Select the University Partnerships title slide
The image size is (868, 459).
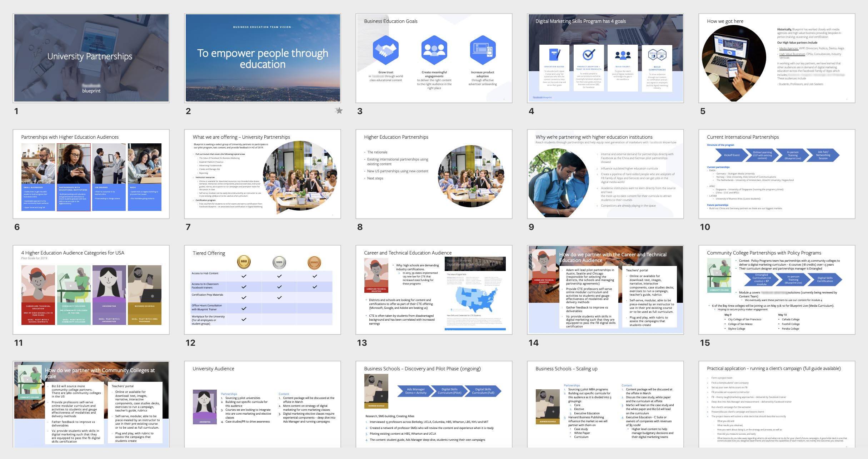tap(91, 58)
